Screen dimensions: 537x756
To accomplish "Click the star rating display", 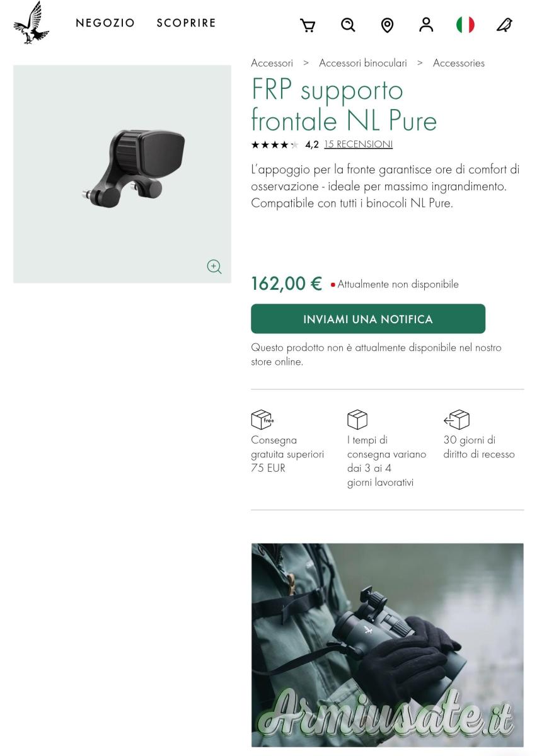I will tap(274, 145).
